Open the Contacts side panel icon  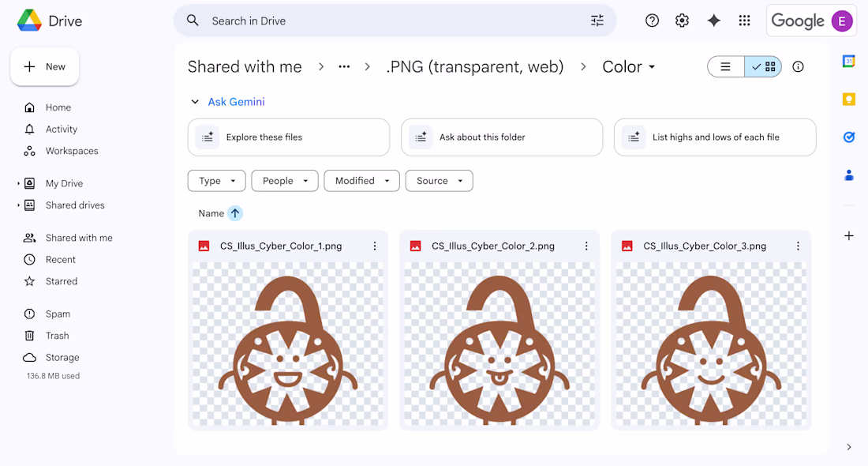click(848, 175)
